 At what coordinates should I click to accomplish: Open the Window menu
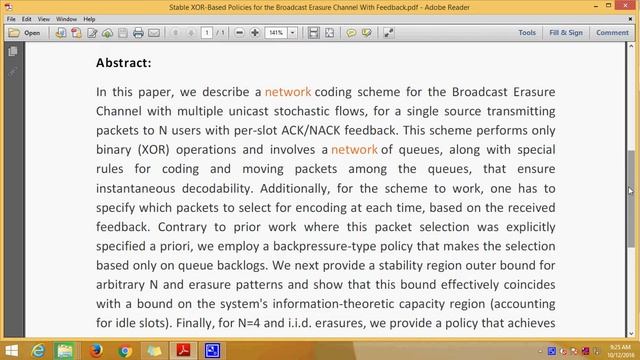click(x=66, y=19)
